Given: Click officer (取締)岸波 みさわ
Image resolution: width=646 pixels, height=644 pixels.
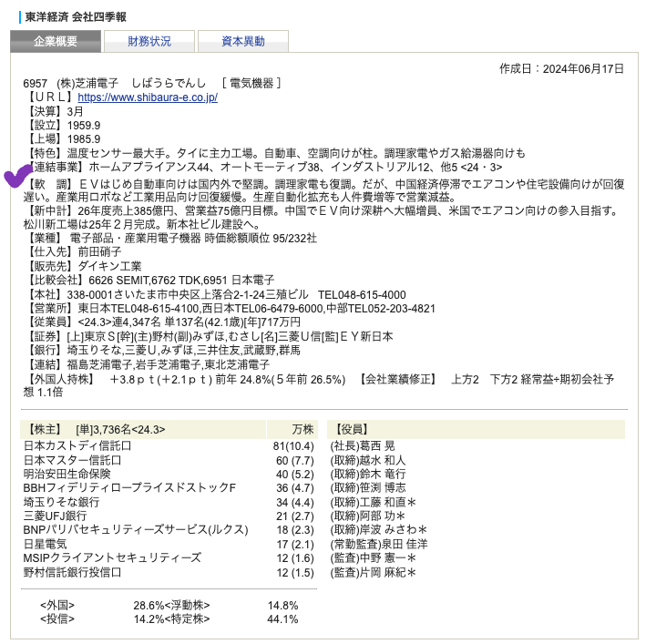Looking at the screenshot, I should click(x=379, y=530).
